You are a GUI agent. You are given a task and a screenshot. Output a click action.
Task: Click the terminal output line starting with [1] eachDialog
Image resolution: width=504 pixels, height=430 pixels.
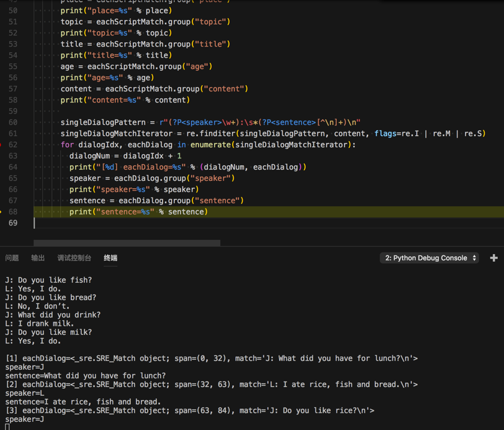click(x=211, y=359)
